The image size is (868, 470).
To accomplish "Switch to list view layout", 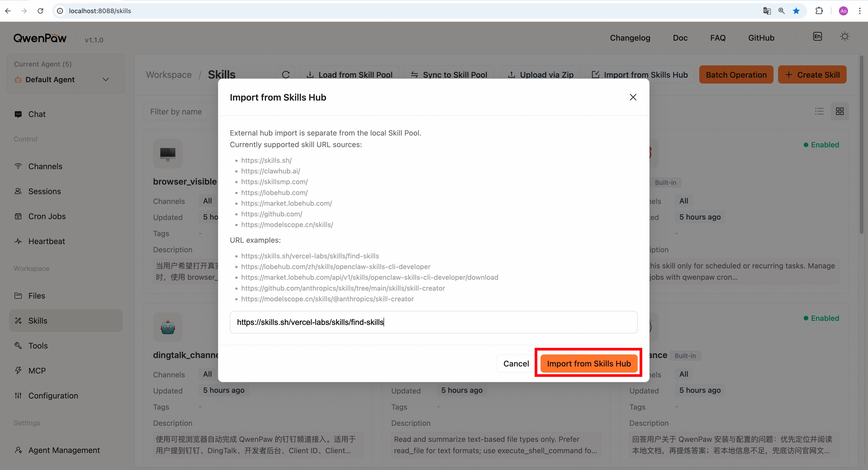I will (819, 111).
